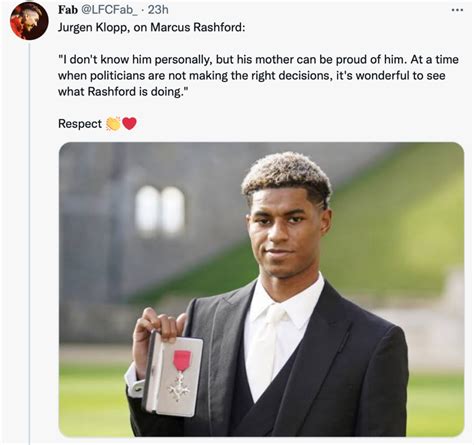The image size is (474, 445).
Task: Open the three-dot more options menu
Action: 457,10
